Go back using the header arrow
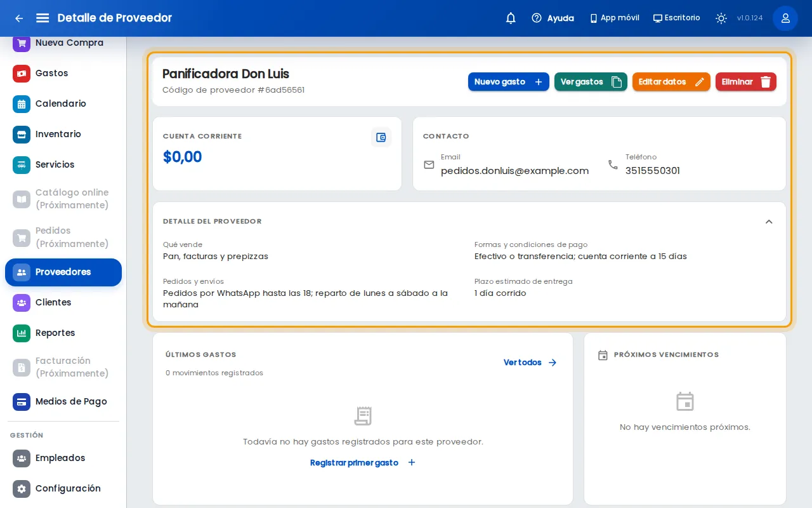 (19, 18)
